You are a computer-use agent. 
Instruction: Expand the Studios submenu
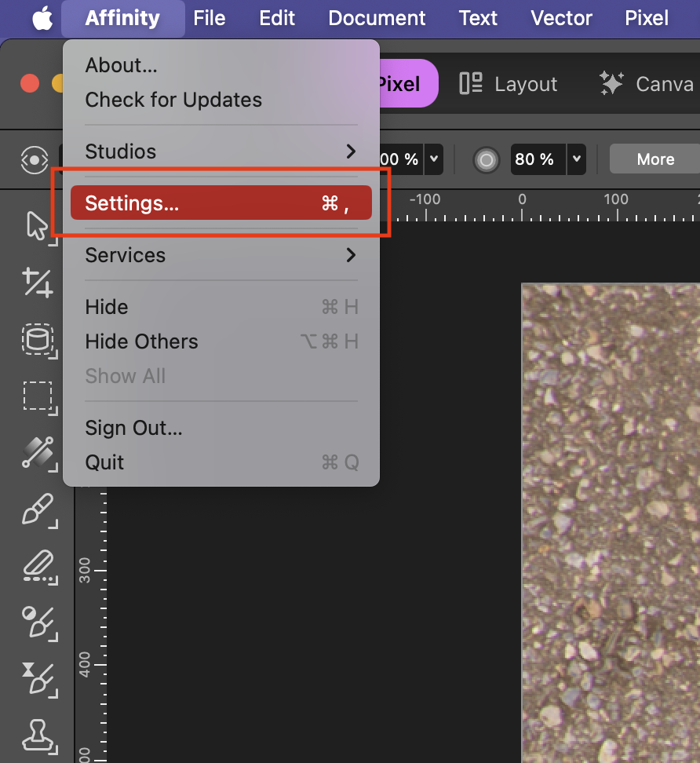221,152
